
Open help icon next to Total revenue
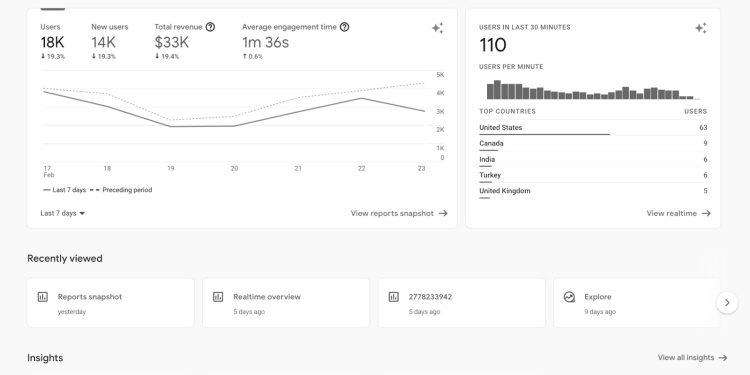click(210, 27)
